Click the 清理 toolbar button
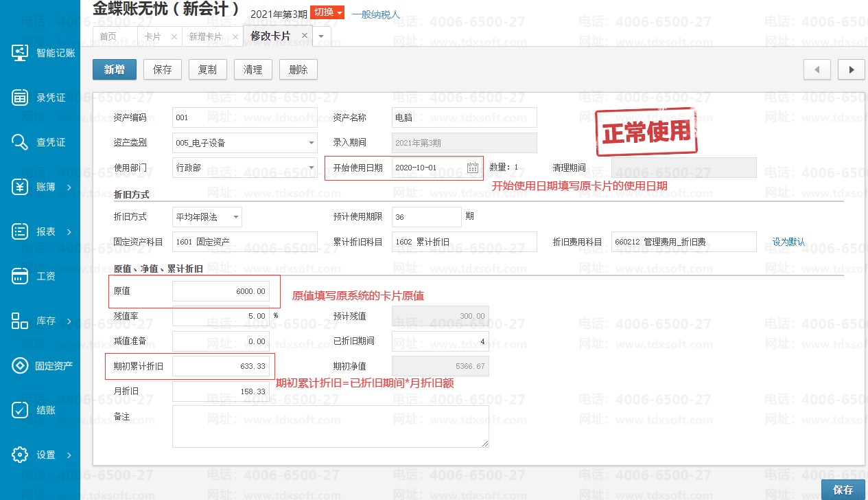This screenshot has height=500, width=868. [x=253, y=69]
